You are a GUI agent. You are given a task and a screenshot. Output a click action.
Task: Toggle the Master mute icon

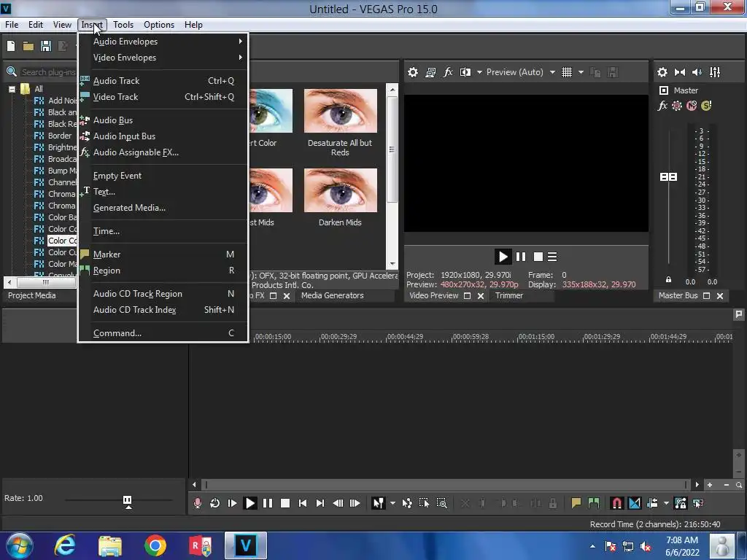[x=692, y=106]
